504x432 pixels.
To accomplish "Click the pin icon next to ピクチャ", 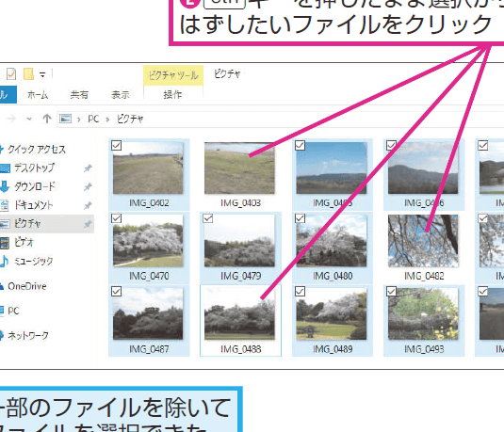I will click(x=88, y=224).
